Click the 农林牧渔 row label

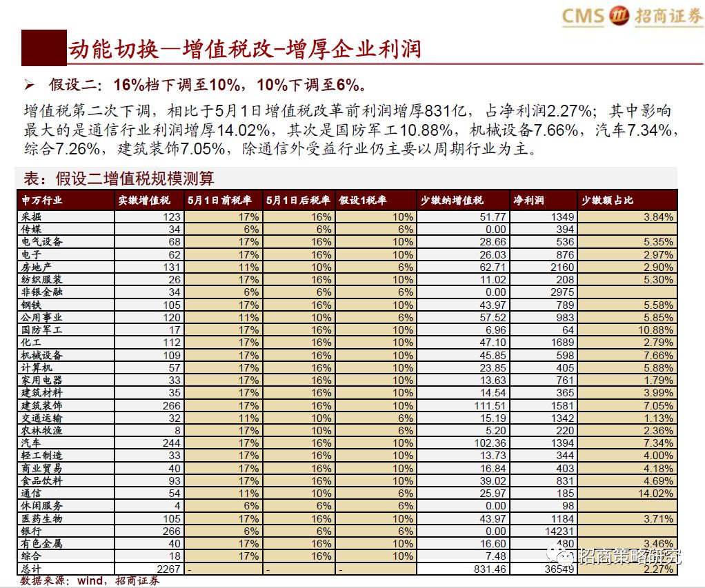click(x=41, y=430)
